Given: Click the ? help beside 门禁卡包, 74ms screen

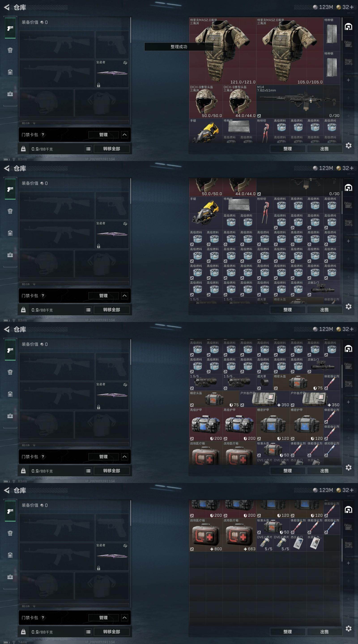Looking at the screenshot, I should [x=43, y=617].
